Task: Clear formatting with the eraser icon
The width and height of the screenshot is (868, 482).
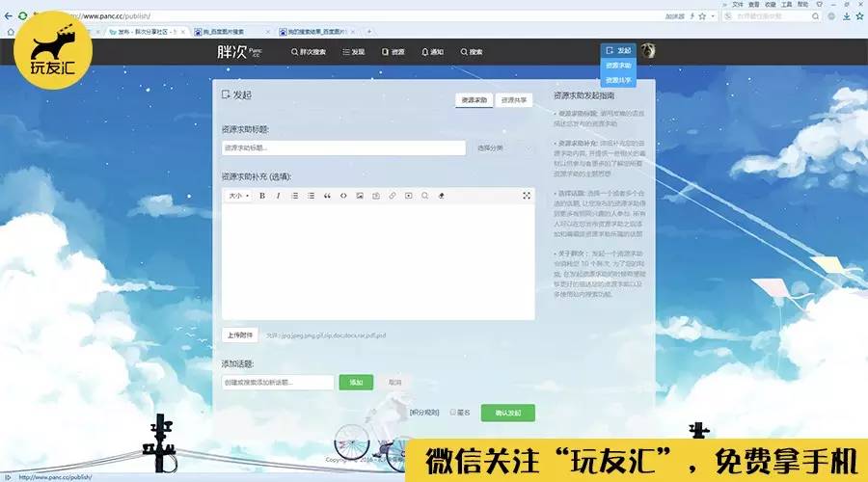Action: [441, 196]
